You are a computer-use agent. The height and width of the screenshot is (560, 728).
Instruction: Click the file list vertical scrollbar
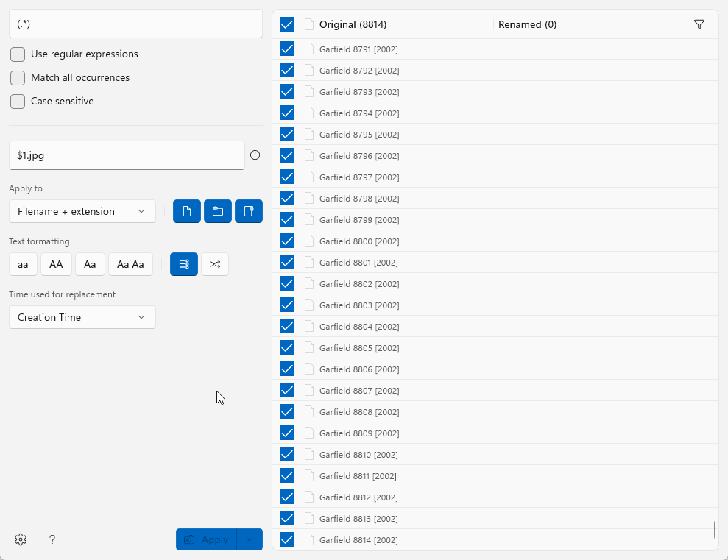(x=714, y=530)
